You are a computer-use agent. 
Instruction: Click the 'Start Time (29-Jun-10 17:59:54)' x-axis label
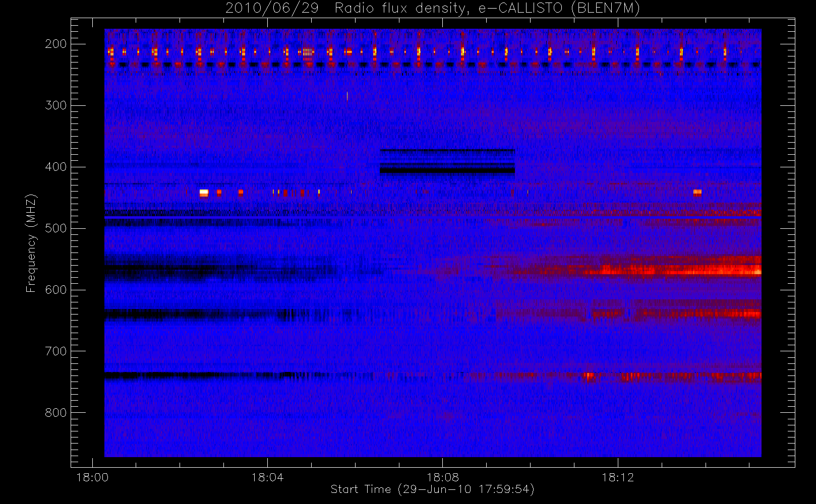(432, 489)
